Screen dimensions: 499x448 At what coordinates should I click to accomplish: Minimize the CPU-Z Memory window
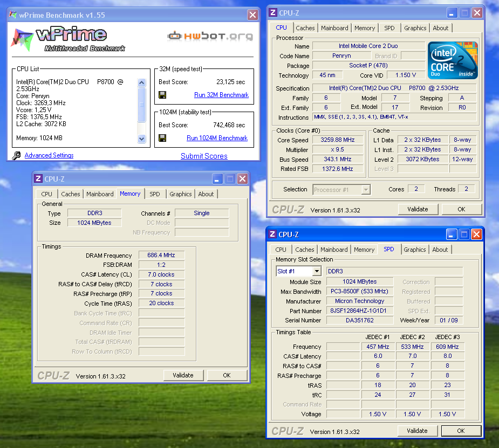pyautogui.click(x=217, y=179)
